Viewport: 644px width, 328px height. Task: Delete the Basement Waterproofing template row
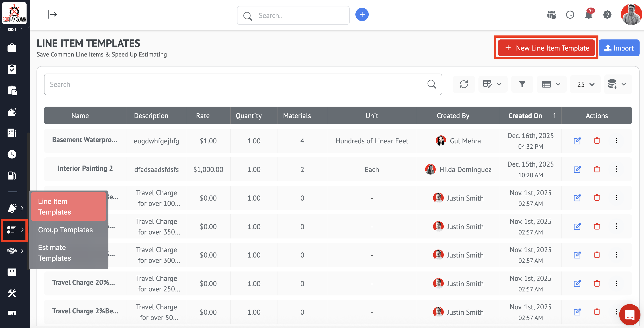(x=597, y=141)
